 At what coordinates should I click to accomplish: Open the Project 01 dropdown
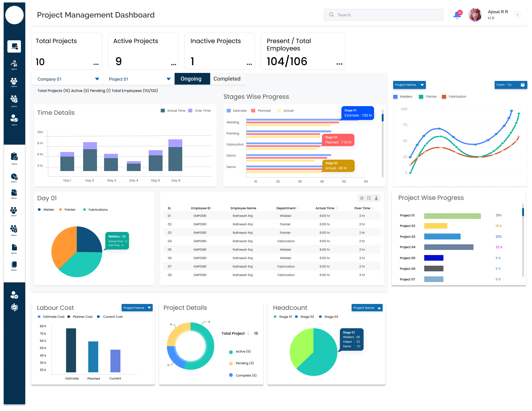pyautogui.click(x=139, y=79)
